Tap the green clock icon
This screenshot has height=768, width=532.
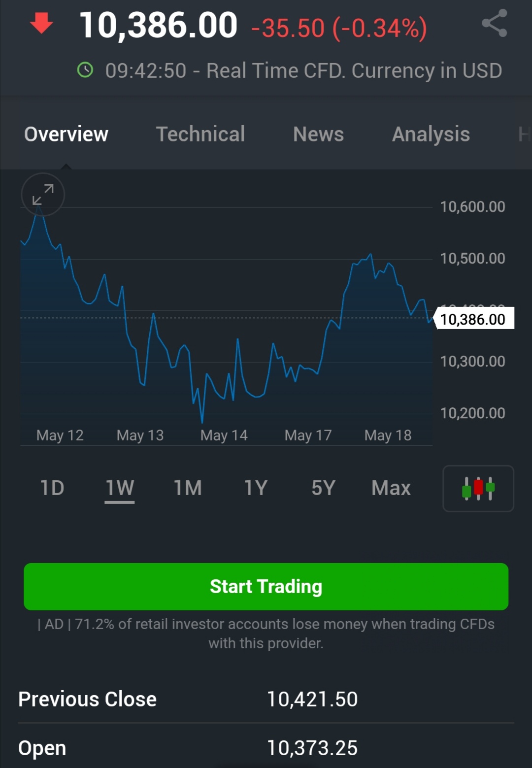(85, 70)
